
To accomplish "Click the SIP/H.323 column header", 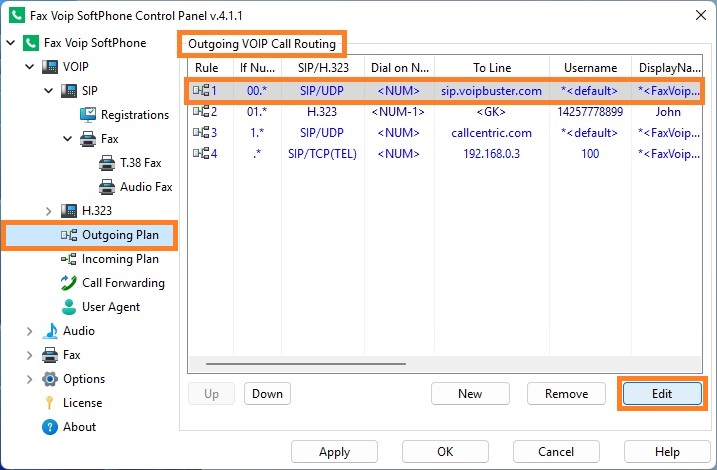I will click(x=323, y=68).
